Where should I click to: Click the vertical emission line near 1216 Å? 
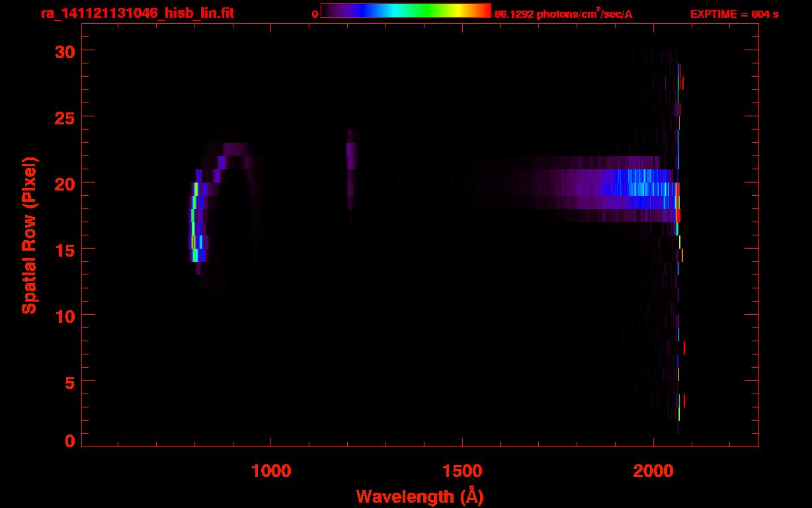(350, 175)
